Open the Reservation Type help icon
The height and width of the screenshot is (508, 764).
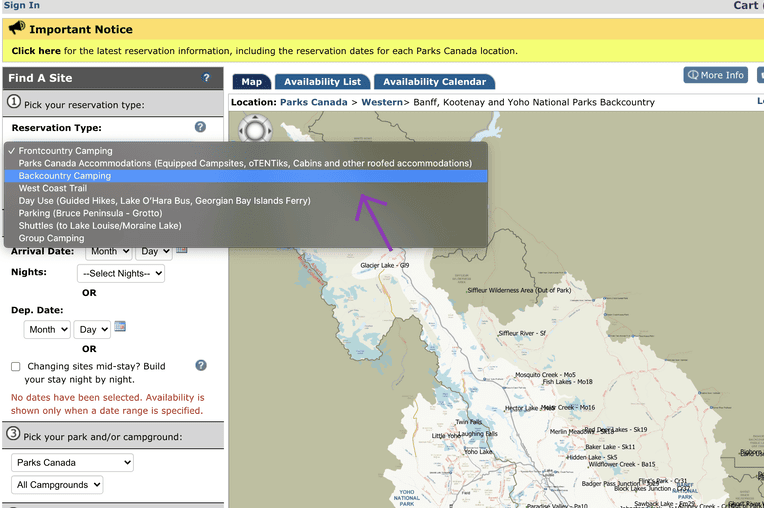coord(200,127)
